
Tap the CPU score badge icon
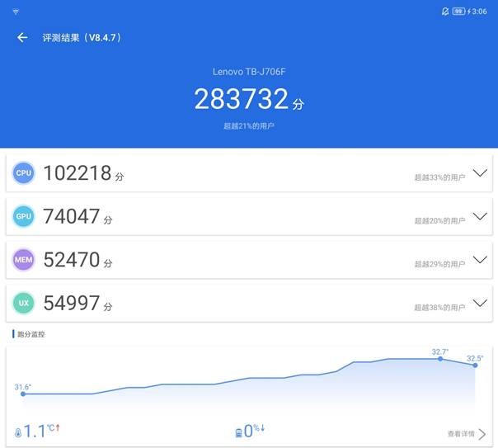click(24, 172)
